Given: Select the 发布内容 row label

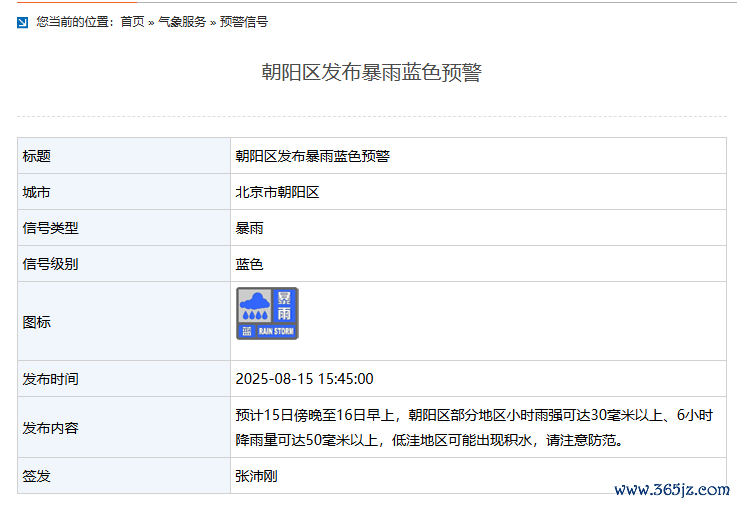Looking at the screenshot, I should [50, 428].
